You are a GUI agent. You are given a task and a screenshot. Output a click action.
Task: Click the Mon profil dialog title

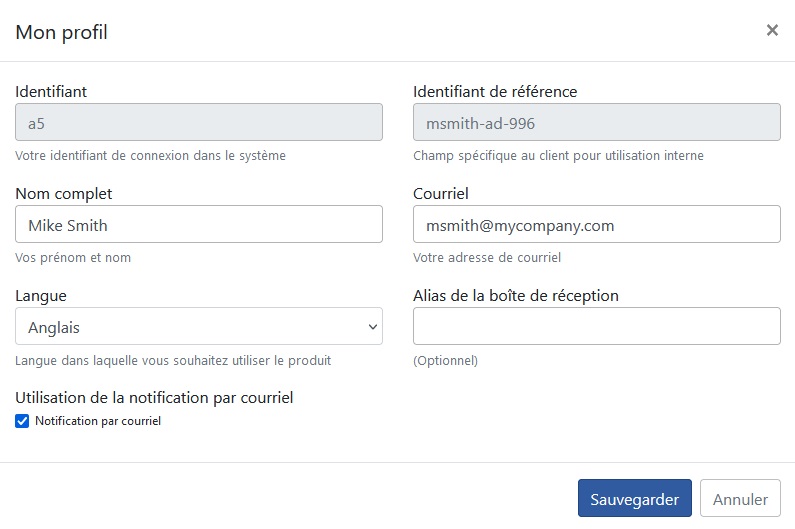(61, 32)
